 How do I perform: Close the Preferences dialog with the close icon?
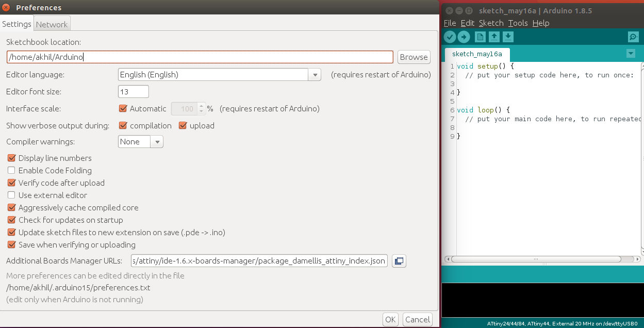pyautogui.click(x=6, y=7)
